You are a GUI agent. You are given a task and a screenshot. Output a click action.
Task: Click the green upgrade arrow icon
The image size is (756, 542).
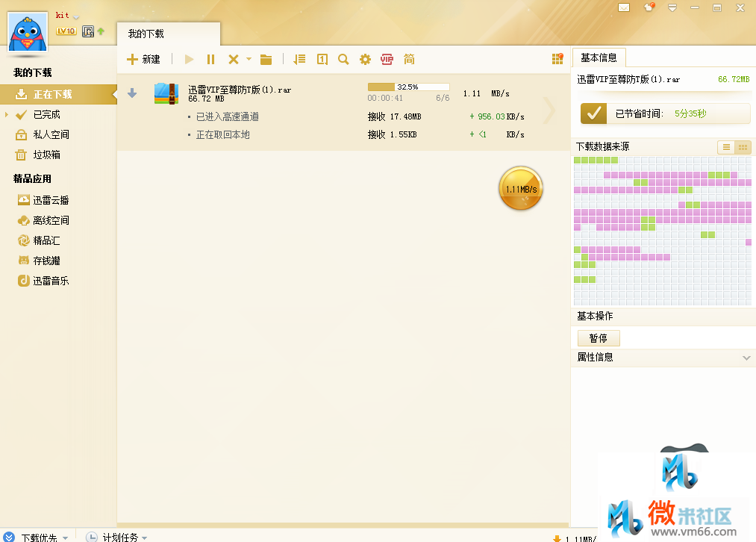coord(101,31)
